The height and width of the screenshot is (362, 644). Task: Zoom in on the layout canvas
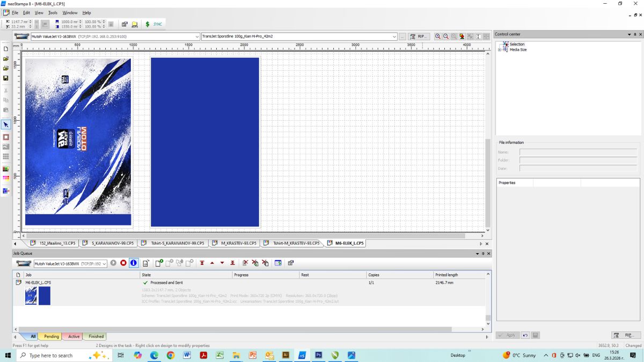438,36
